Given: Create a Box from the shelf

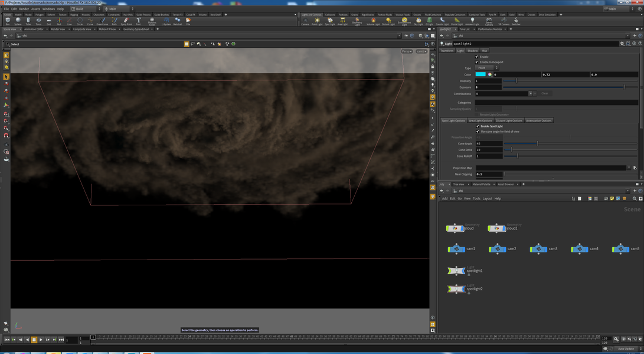Looking at the screenshot, I should coord(8,21).
